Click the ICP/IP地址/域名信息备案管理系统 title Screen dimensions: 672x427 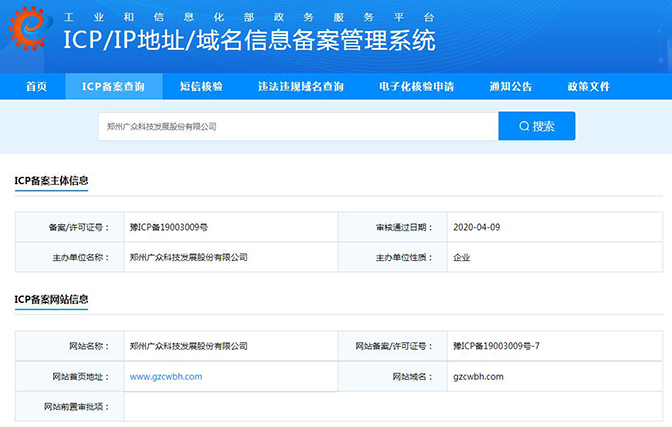(x=249, y=42)
